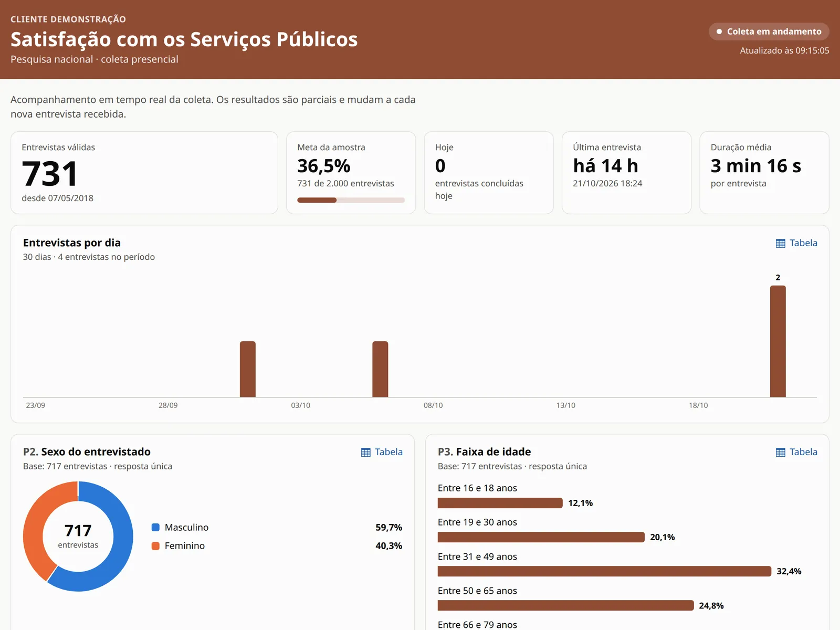Image resolution: width=840 pixels, height=630 pixels.
Task: Click the tallest daily bar labeled 2
Action: [778, 341]
